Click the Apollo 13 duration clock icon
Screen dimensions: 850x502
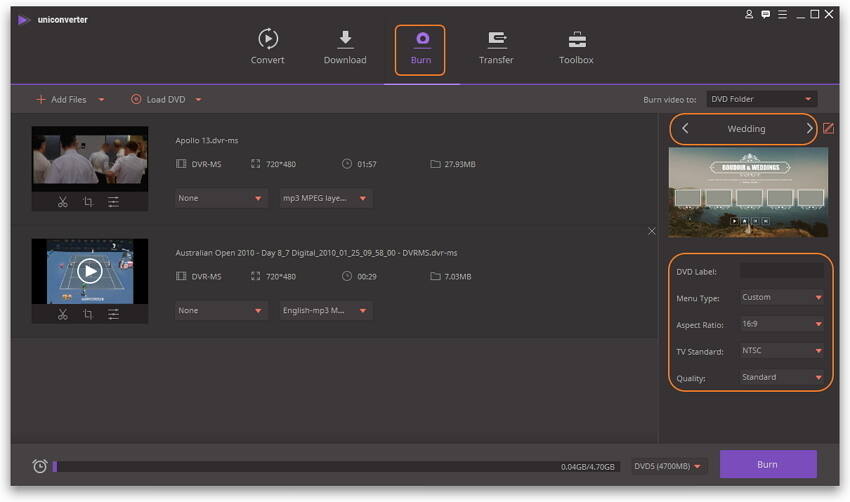pos(347,164)
